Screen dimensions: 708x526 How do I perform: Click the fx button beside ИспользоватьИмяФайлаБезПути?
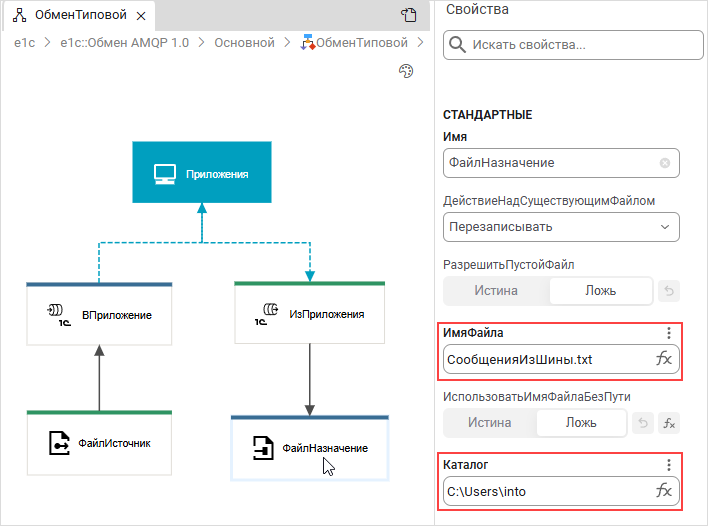[669, 423]
